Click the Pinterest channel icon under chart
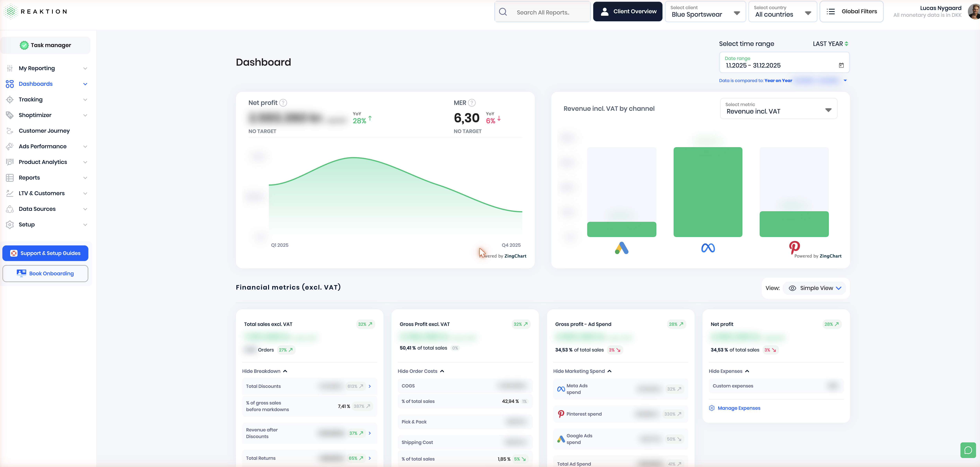The height and width of the screenshot is (467, 980). pos(794,248)
